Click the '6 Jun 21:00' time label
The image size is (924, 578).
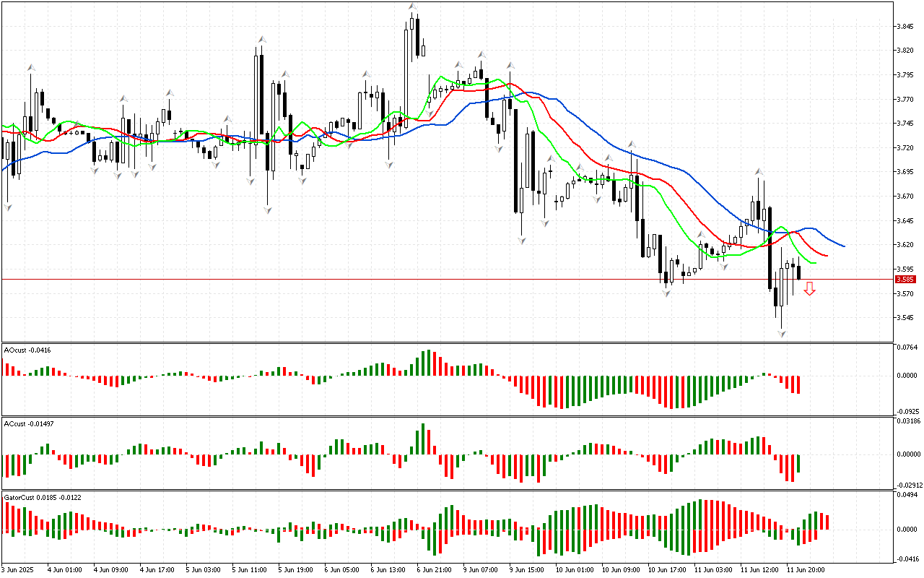tap(435, 569)
